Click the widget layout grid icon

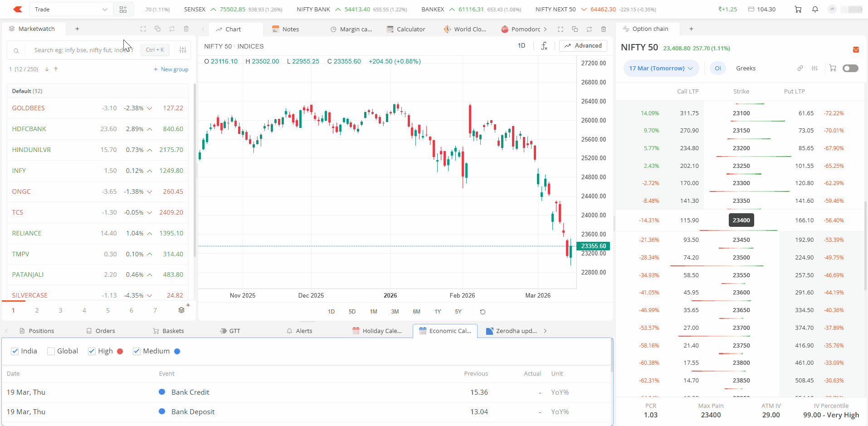(123, 10)
